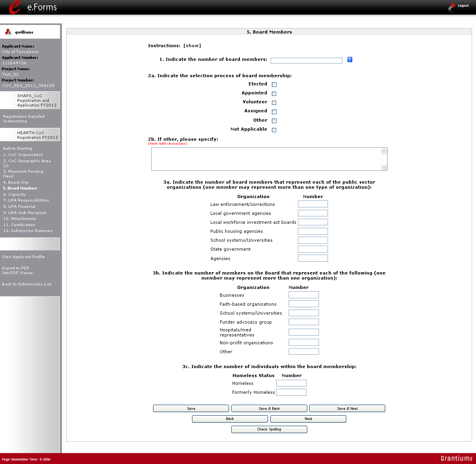Click the Check Spelling button
476x464 pixels.
pos(269,429)
